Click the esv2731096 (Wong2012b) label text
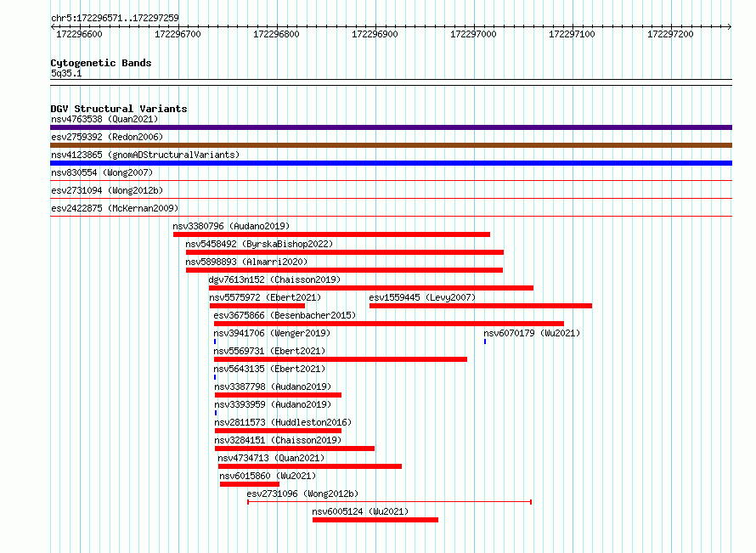The image size is (756, 553). (302, 494)
